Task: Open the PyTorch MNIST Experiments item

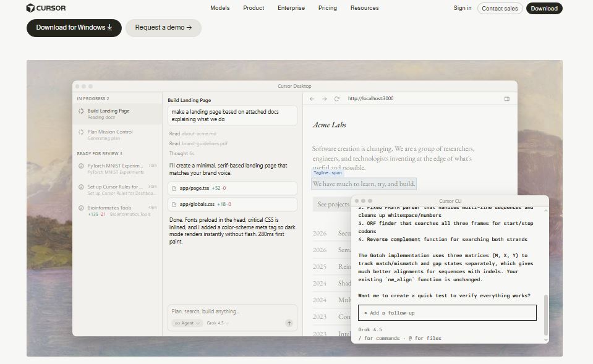Action: tap(117, 169)
